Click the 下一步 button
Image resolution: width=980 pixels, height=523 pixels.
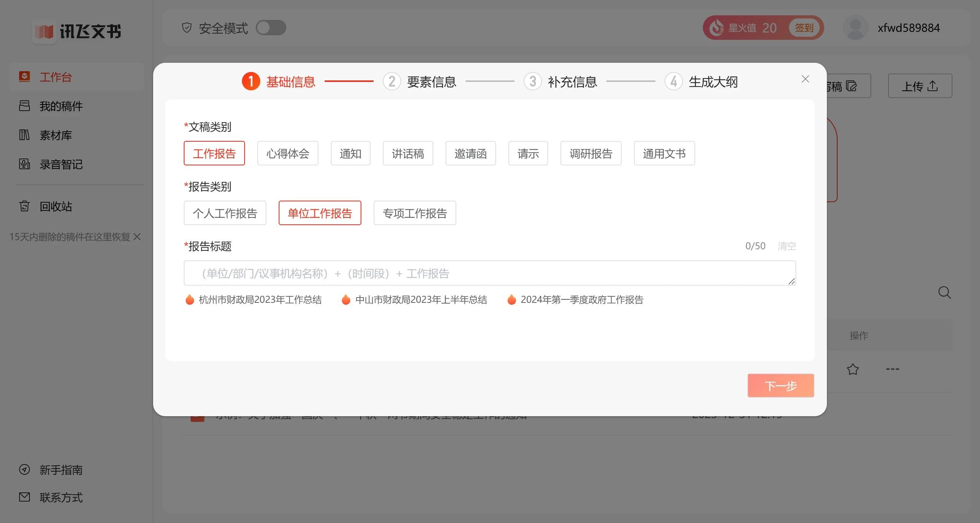click(x=781, y=386)
